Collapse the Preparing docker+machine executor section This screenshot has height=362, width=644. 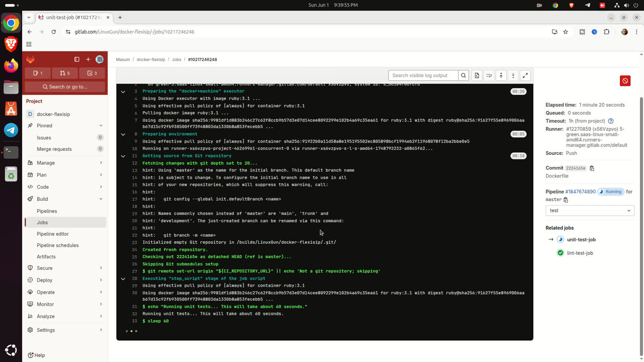pyautogui.click(x=123, y=92)
